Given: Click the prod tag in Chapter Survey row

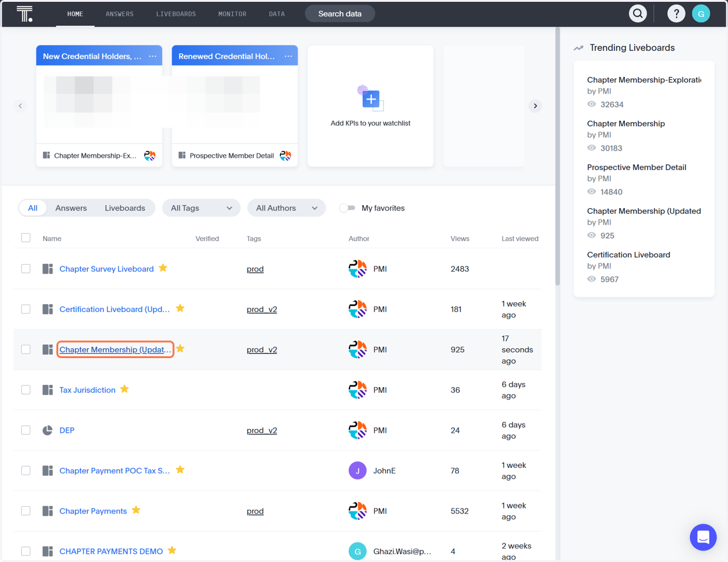Looking at the screenshot, I should [x=255, y=269].
